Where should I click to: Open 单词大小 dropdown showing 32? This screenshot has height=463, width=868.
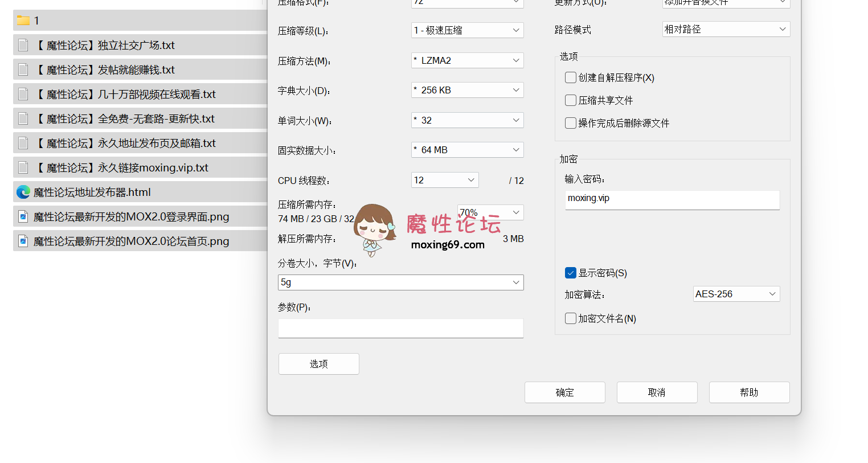(468, 120)
